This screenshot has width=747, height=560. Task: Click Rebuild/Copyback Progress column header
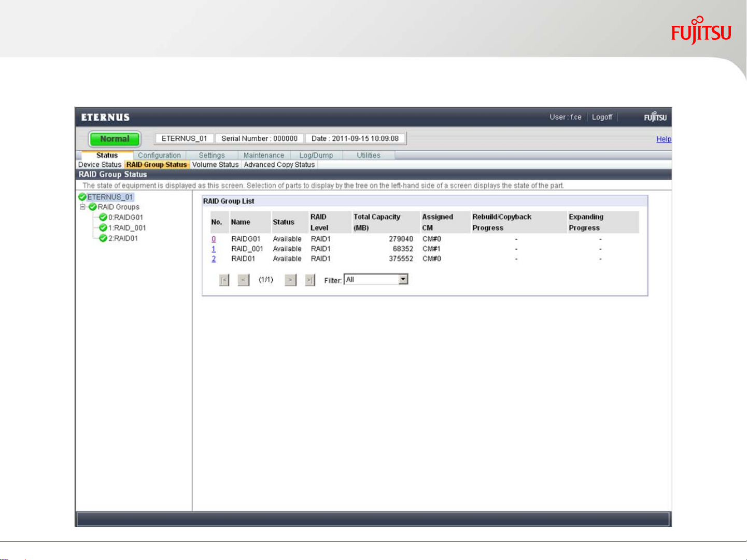point(502,222)
